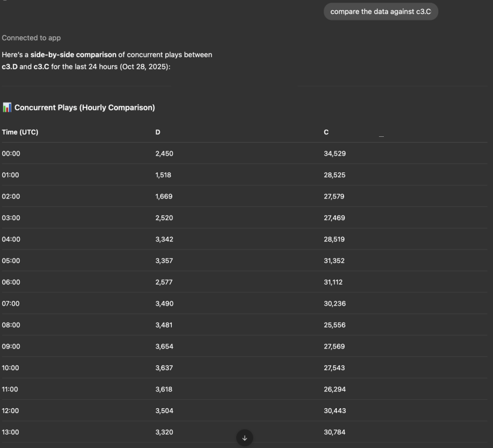Select the "Concurrent Plays (Hourly Comparison)" heading
This screenshot has width=493, height=448.
coord(85,108)
